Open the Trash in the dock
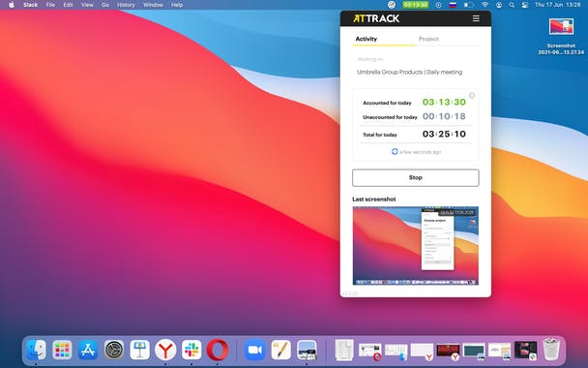The image size is (588, 368). (551, 350)
